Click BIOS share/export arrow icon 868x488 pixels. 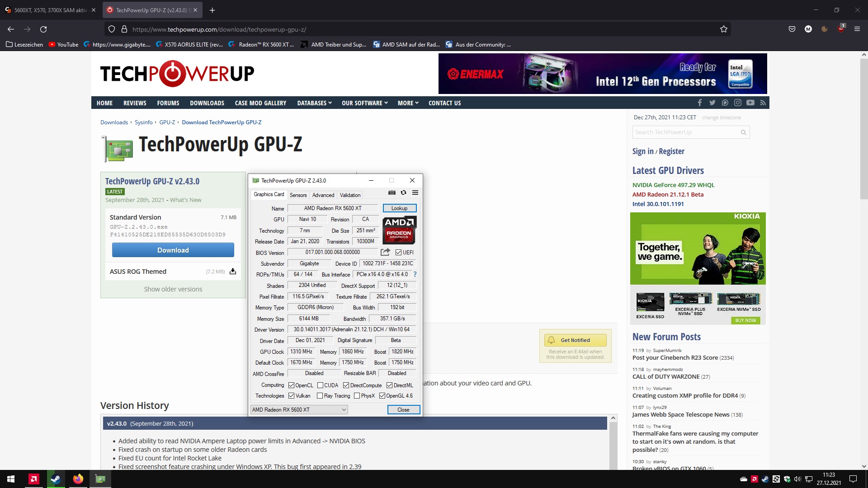(x=385, y=252)
